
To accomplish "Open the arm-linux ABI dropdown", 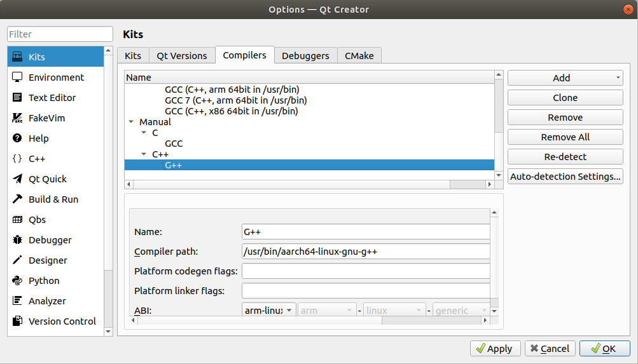I will [x=269, y=311].
